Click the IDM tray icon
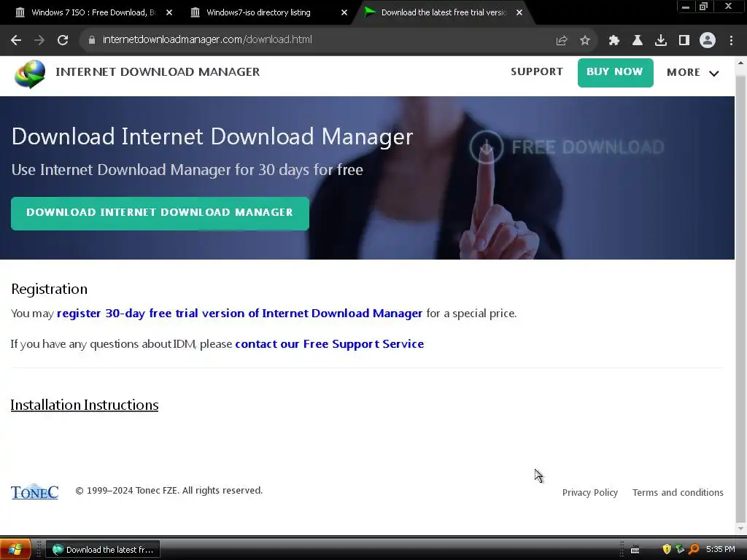Image resolution: width=747 pixels, height=560 pixels. pyautogui.click(x=680, y=549)
